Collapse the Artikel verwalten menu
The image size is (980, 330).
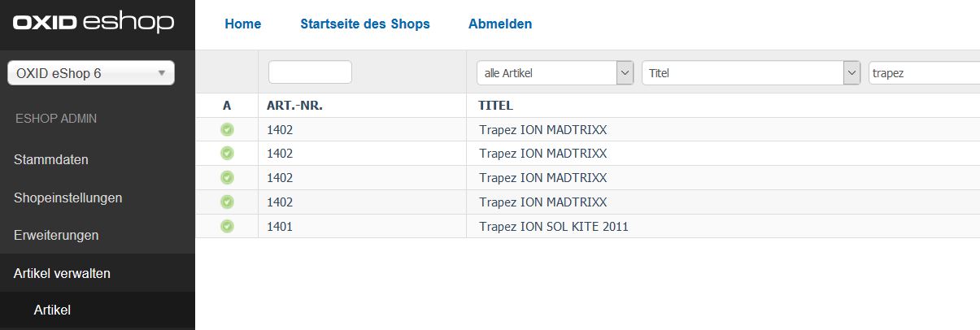pyautogui.click(x=62, y=273)
